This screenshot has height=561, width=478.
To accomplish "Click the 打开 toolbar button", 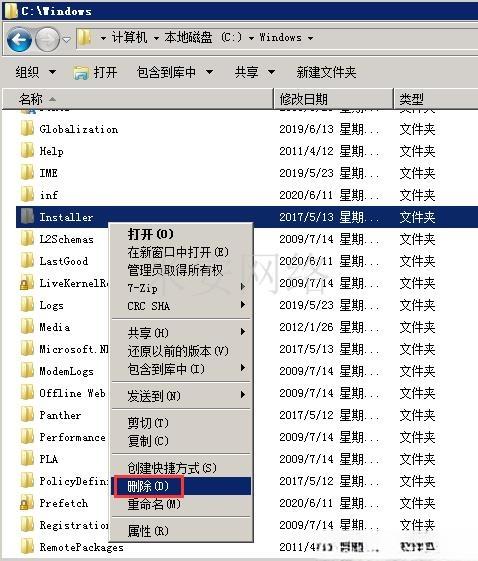I will pos(95,72).
